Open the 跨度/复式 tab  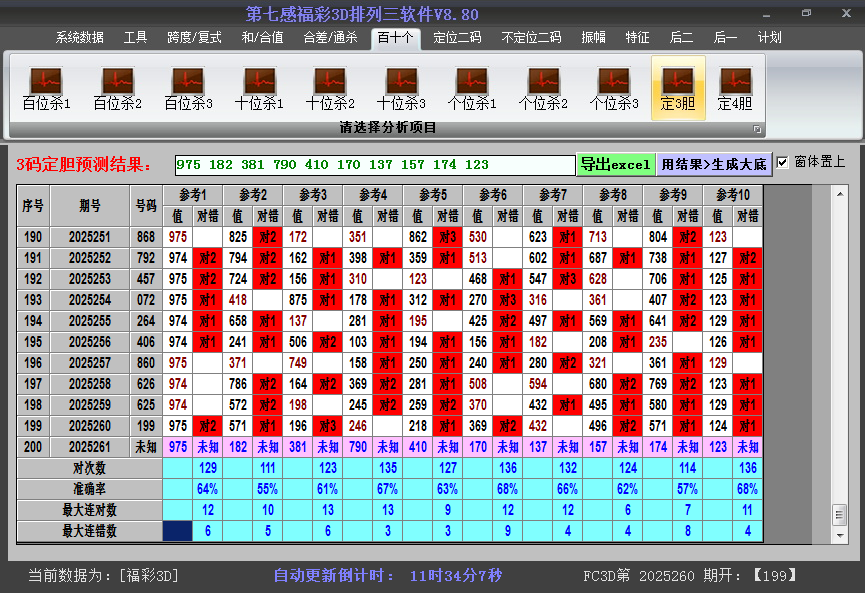pyautogui.click(x=194, y=38)
